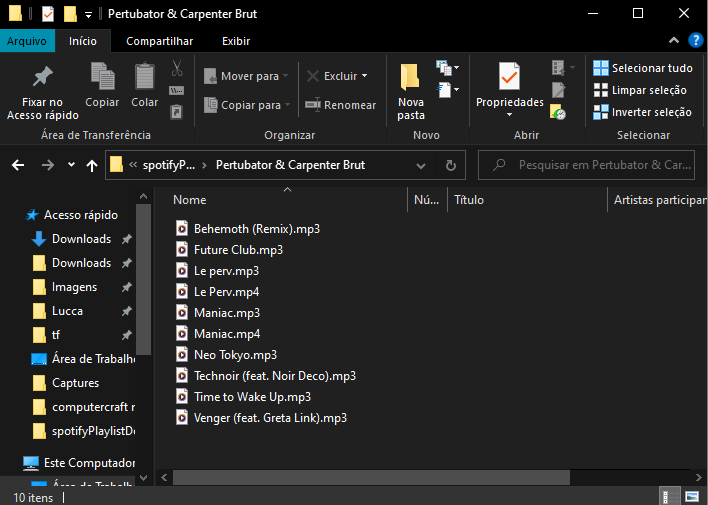708x505 pixels.
Task: Switch to the Início ribbon tab
Action: click(83, 41)
